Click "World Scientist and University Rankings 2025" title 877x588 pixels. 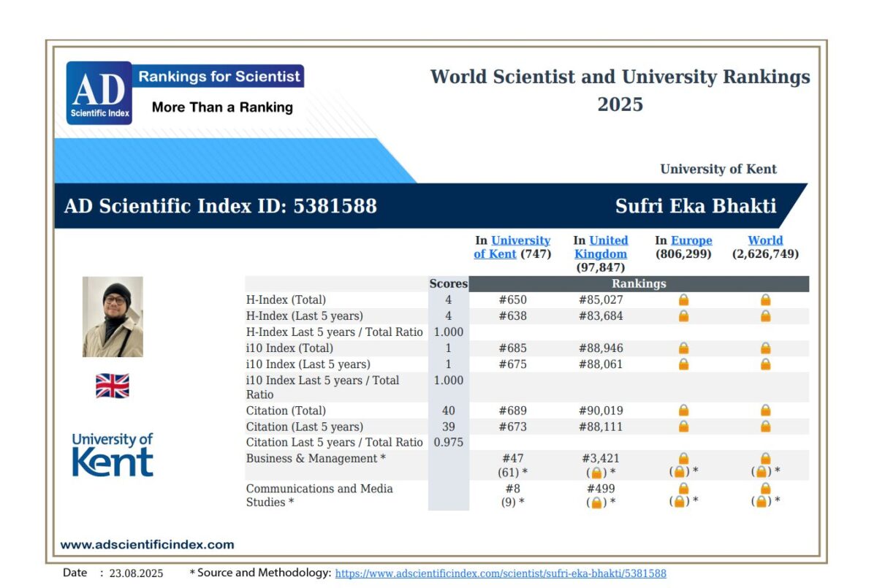click(620, 90)
